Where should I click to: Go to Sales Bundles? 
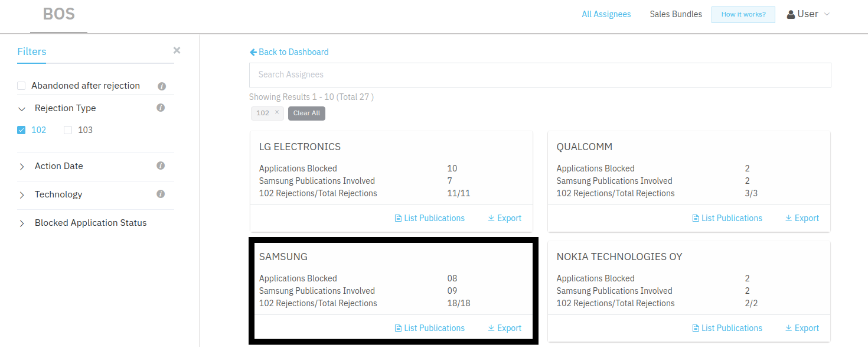[676, 14]
